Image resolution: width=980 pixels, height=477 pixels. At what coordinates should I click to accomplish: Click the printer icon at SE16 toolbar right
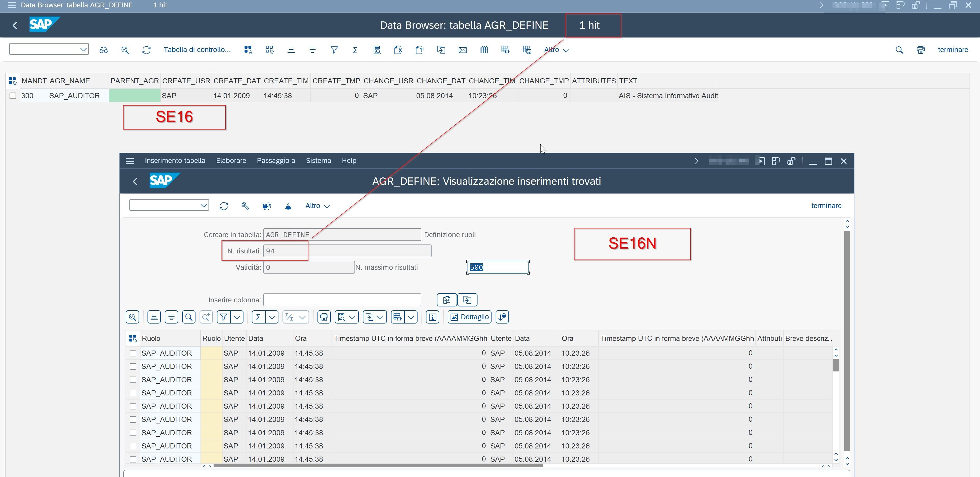[921, 50]
